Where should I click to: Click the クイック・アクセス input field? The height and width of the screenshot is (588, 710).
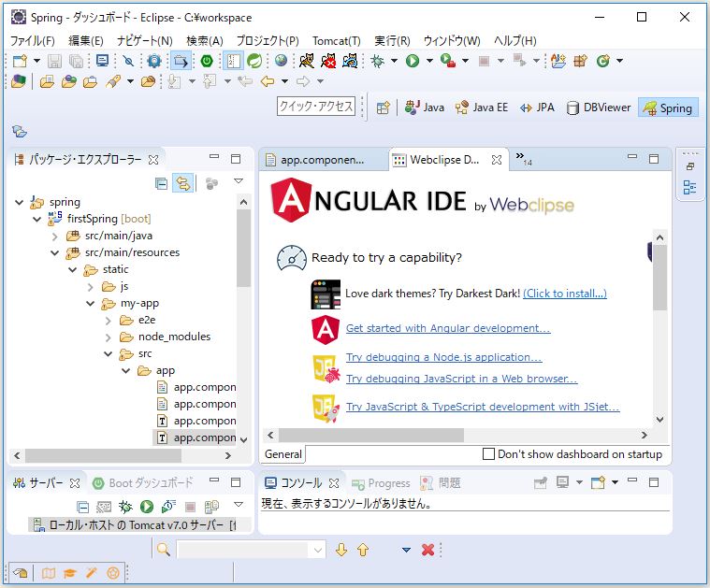[x=316, y=107]
